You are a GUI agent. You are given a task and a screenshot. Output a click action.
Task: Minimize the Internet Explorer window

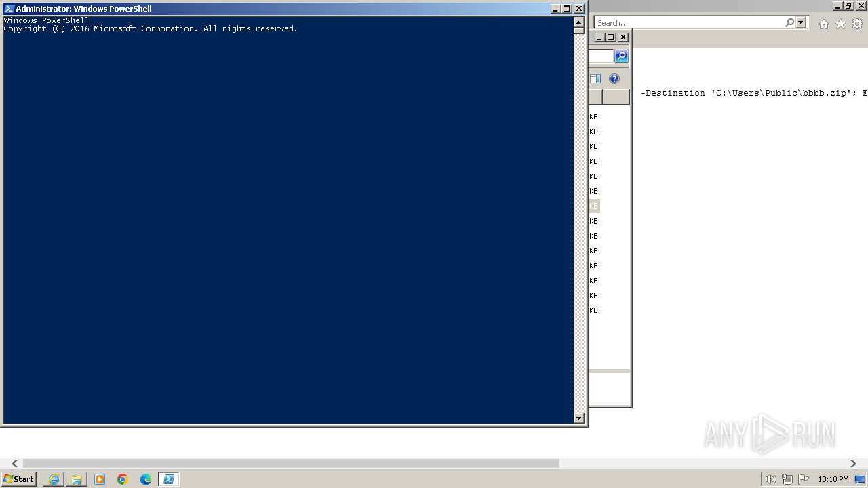(837, 6)
